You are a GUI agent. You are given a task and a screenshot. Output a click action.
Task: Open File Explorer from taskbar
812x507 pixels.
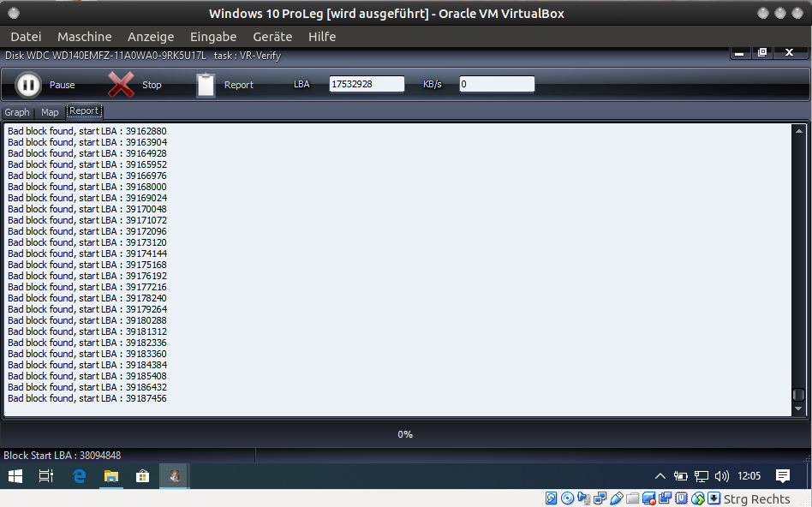coord(110,476)
